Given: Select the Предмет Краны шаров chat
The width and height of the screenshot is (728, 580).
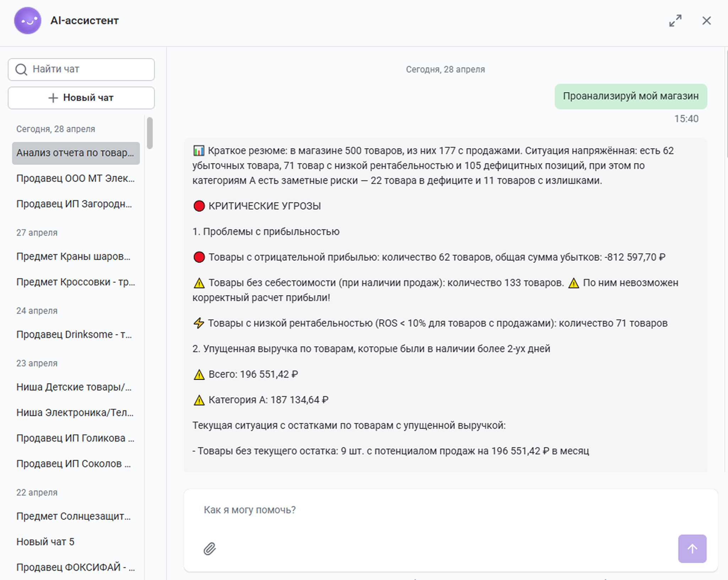Looking at the screenshot, I should point(73,257).
